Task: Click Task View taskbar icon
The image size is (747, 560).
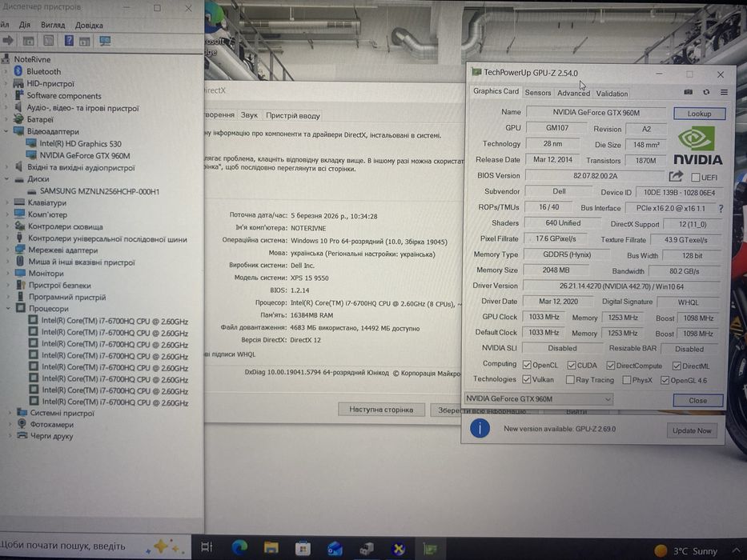Action: click(x=207, y=547)
